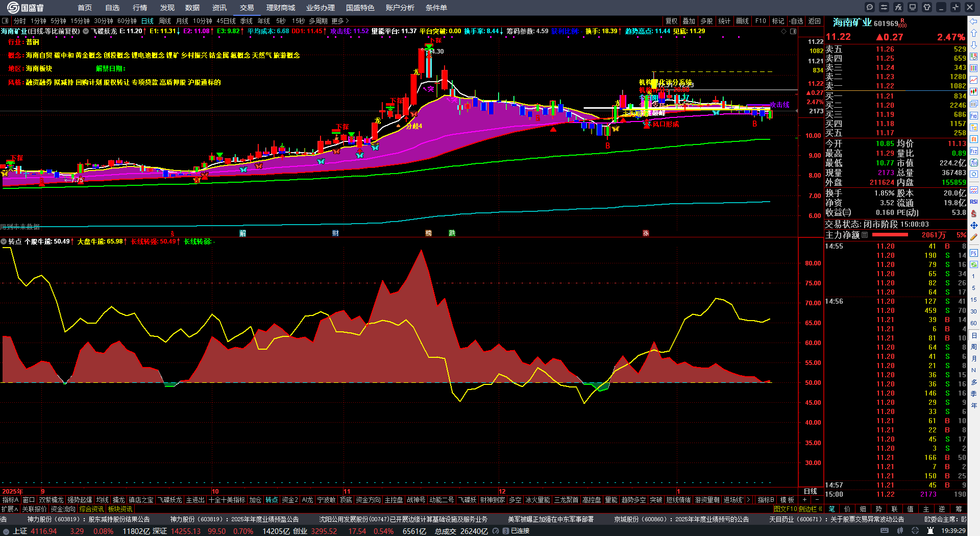Open the 指标A indicator group
This screenshot has width=980, height=536.
[x=10, y=500]
